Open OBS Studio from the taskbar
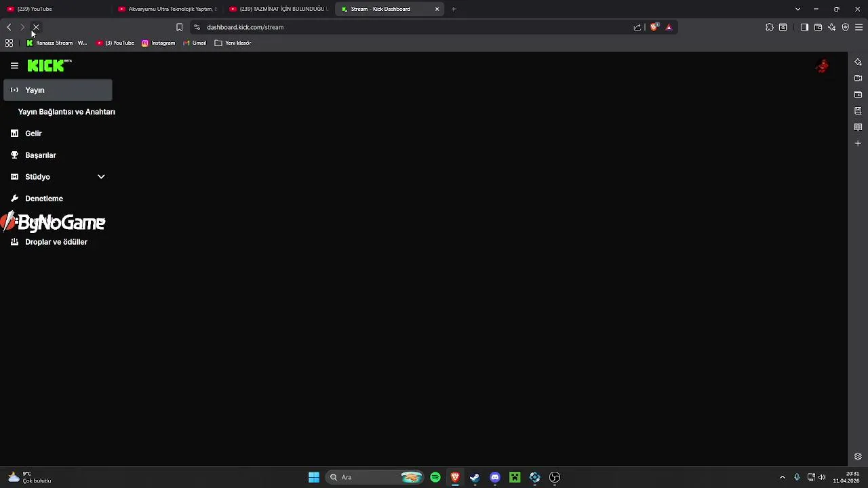Image resolution: width=868 pixels, height=488 pixels. click(555, 477)
